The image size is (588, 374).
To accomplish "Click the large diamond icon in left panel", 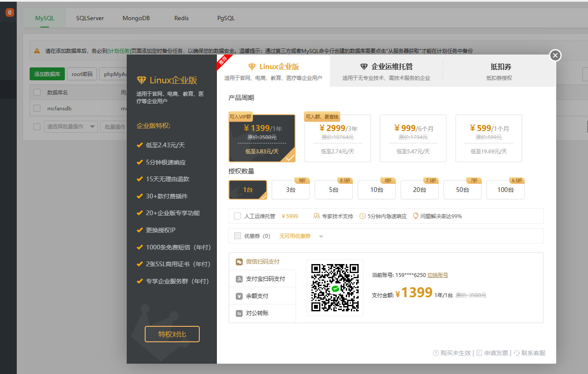I will pos(141,80).
